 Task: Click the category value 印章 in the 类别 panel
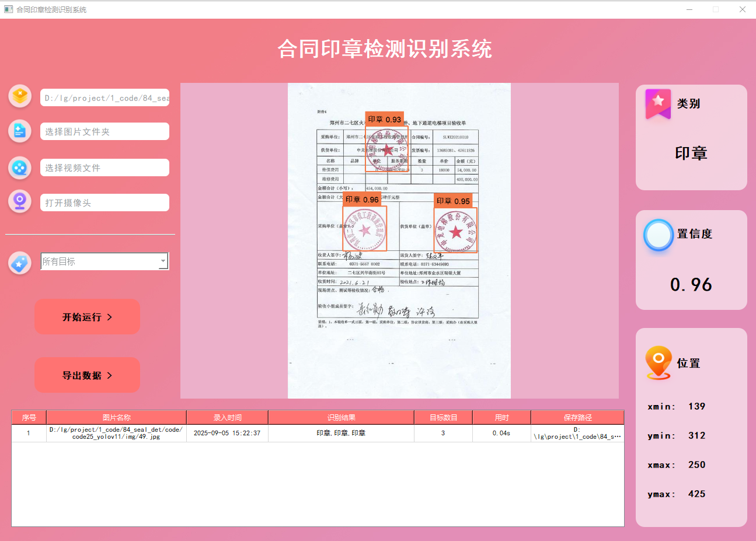(691, 153)
